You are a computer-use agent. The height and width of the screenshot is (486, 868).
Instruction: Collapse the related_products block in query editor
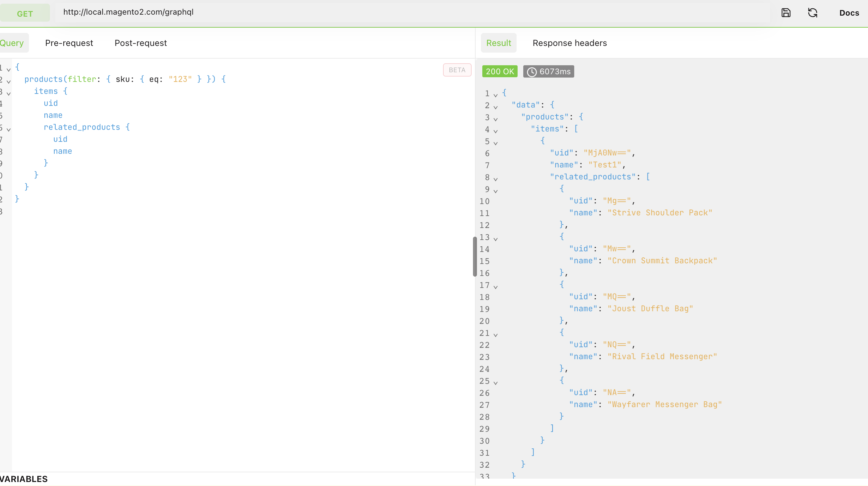9,130
